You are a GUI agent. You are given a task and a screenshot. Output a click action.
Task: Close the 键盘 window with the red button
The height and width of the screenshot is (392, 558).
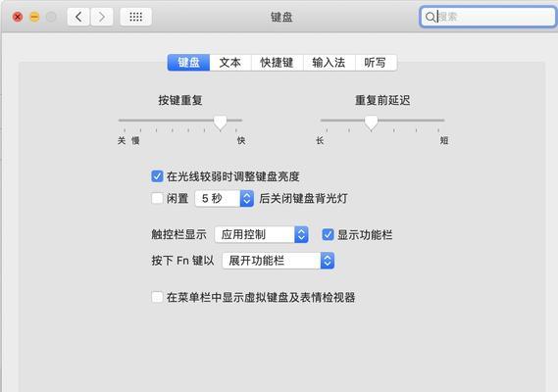coord(18,17)
